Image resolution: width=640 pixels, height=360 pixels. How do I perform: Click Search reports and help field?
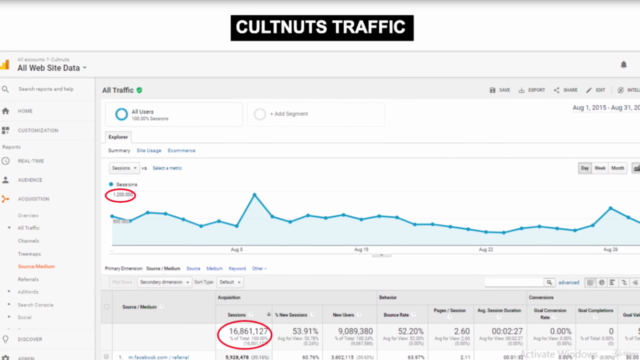(46, 89)
